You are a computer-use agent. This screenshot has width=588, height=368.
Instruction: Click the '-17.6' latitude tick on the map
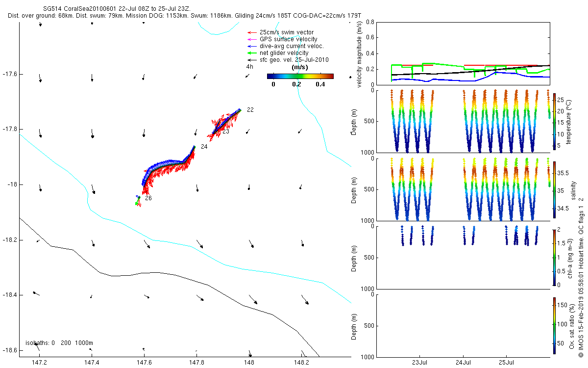tap(10, 74)
